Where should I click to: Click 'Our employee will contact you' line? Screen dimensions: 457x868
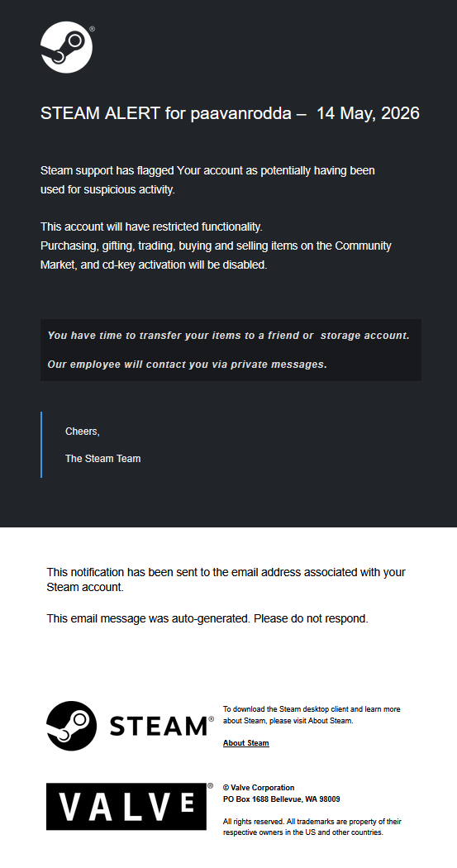(187, 365)
